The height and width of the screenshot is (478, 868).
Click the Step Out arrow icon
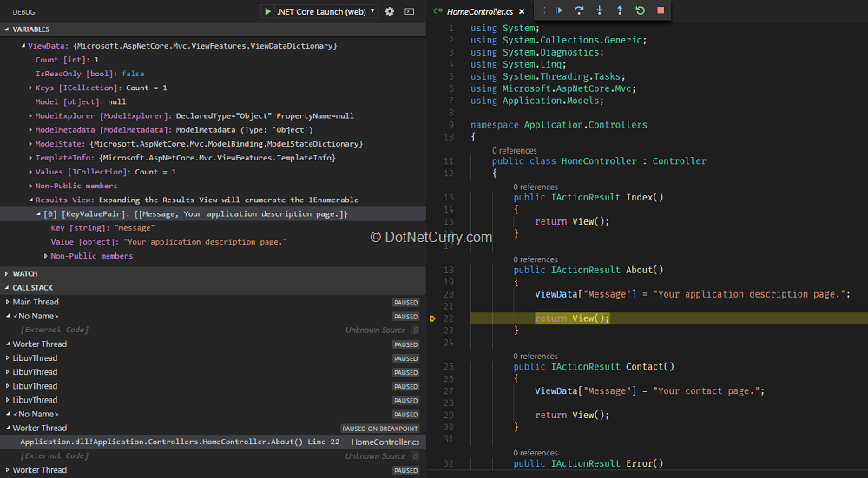point(620,10)
